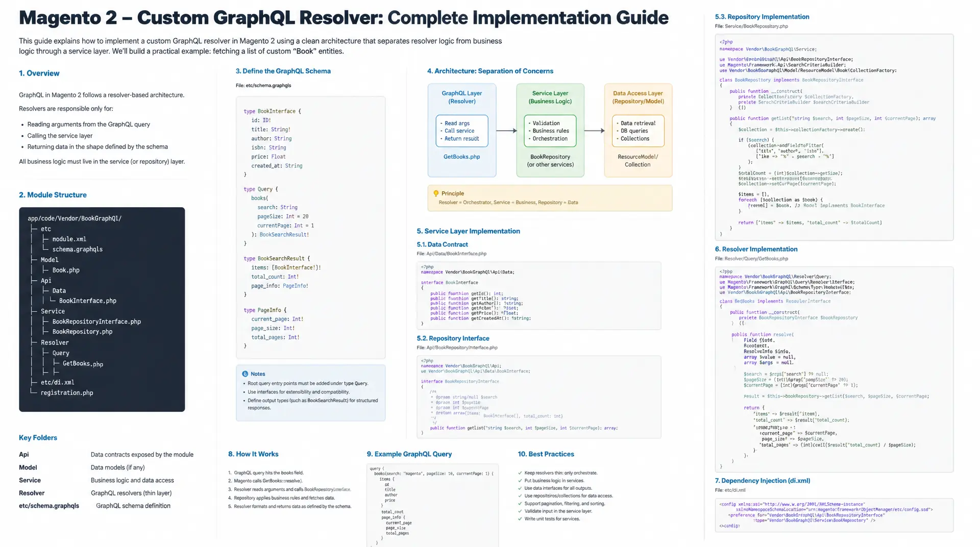Image resolution: width=980 pixels, height=547 pixels.
Task: Click the '1. Overview' heading
Action: (x=39, y=73)
